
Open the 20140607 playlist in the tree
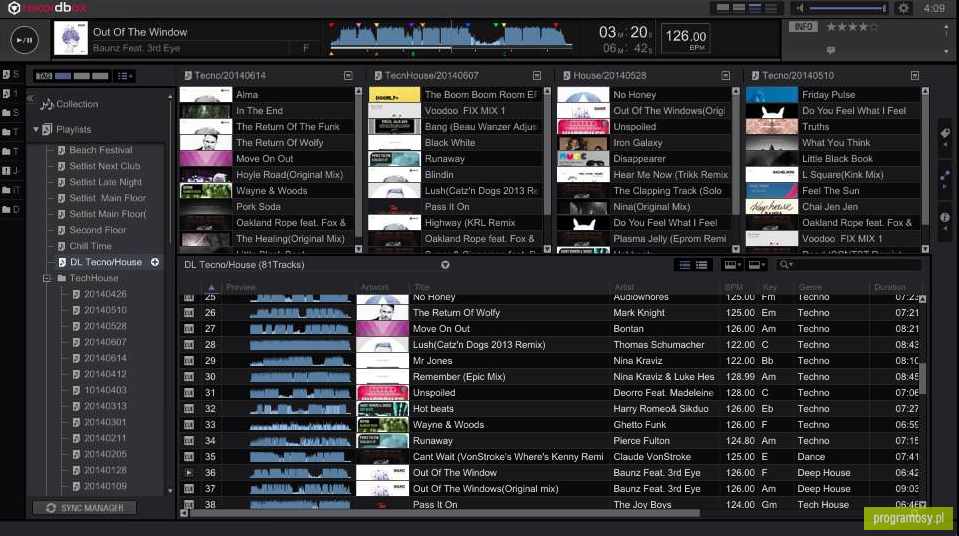click(x=105, y=342)
